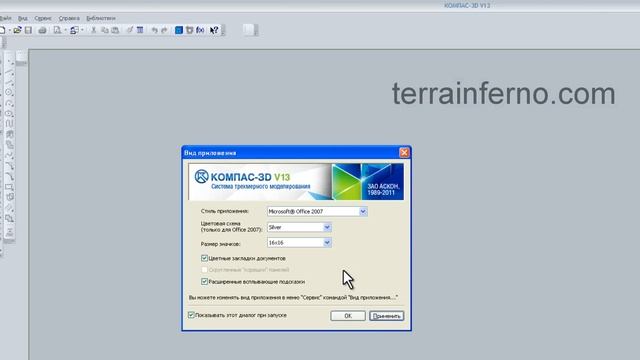
Task: Activate the What's This help pointer icon
Action: (x=214, y=30)
